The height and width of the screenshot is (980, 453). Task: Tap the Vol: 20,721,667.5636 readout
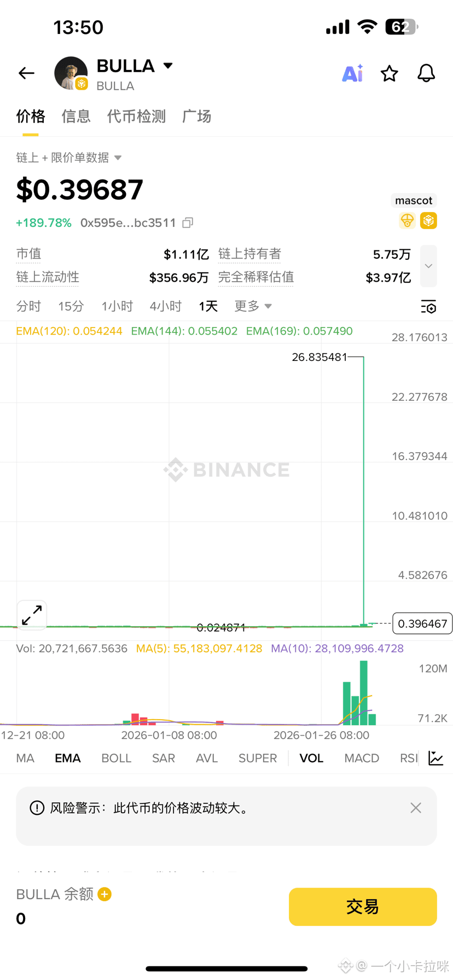tap(72, 649)
